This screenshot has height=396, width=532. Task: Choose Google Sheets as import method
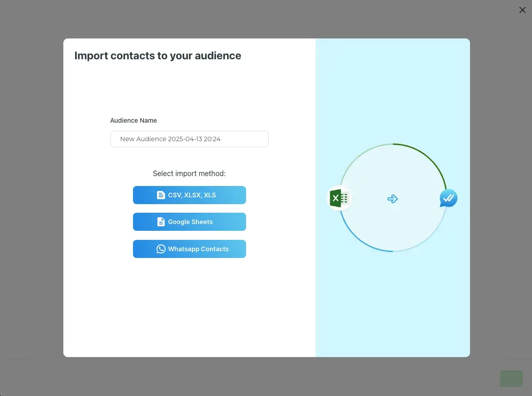[x=189, y=222]
